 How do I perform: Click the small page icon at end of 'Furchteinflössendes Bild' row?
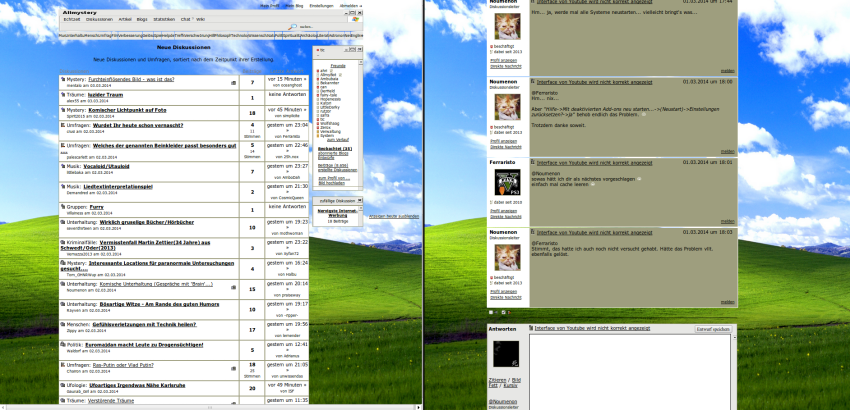(234, 83)
